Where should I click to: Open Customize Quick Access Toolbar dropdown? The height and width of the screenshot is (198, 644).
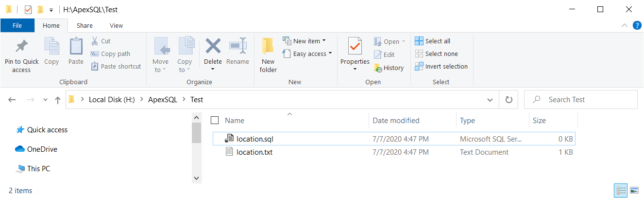tap(51, 10)
